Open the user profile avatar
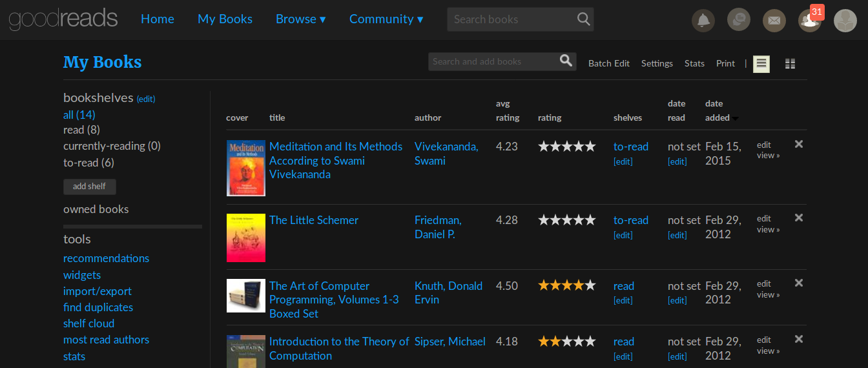This screenshot has width=868, height=368. coord(845,21)
